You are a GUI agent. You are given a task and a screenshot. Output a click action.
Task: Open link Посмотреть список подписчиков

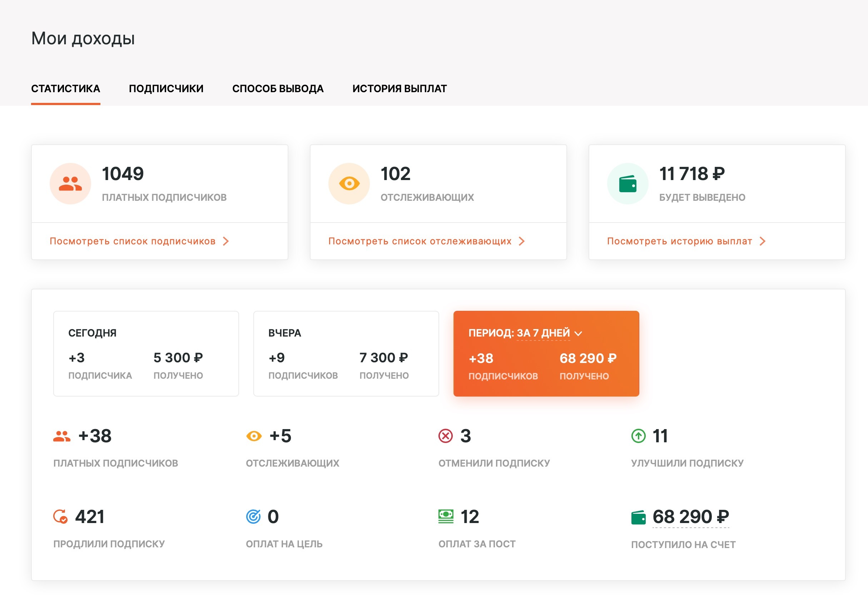[x=133, y=241]
